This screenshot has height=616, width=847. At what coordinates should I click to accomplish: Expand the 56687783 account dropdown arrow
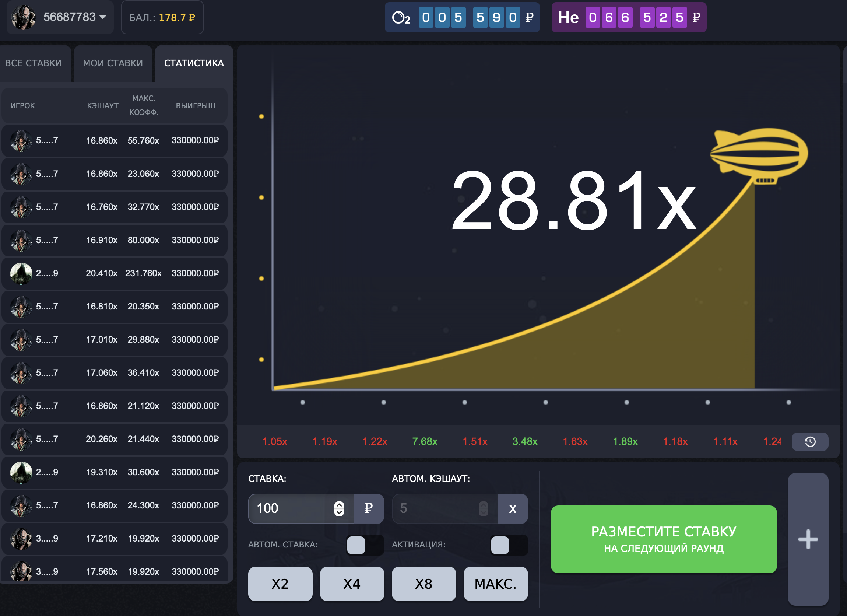coord(103,17)
